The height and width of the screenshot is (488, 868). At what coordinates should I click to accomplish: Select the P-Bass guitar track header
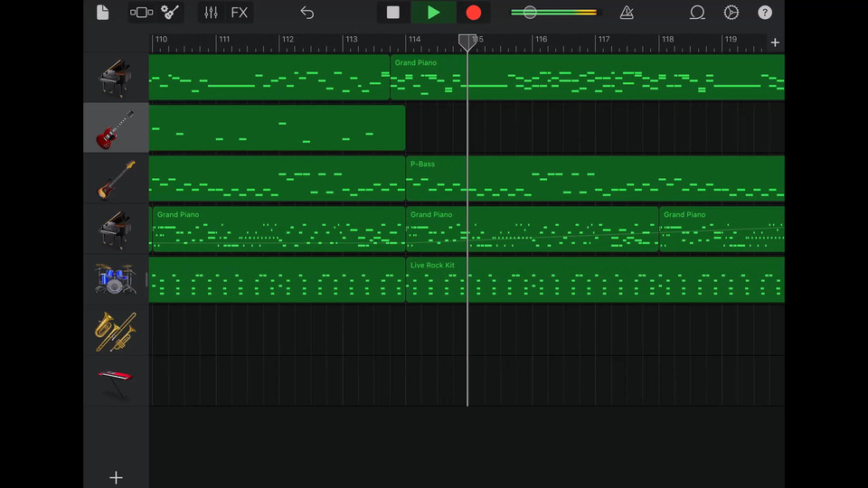pos(116,179)
